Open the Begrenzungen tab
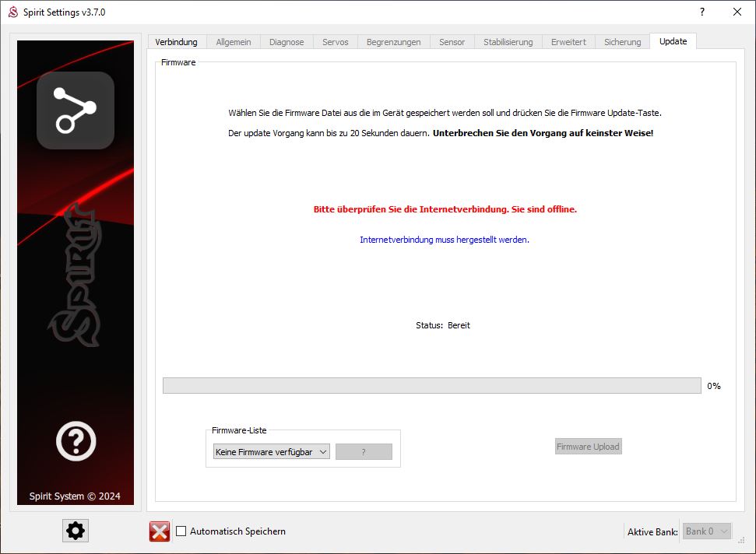The width and height of the screenshot is (756, 554). (394, 42)
